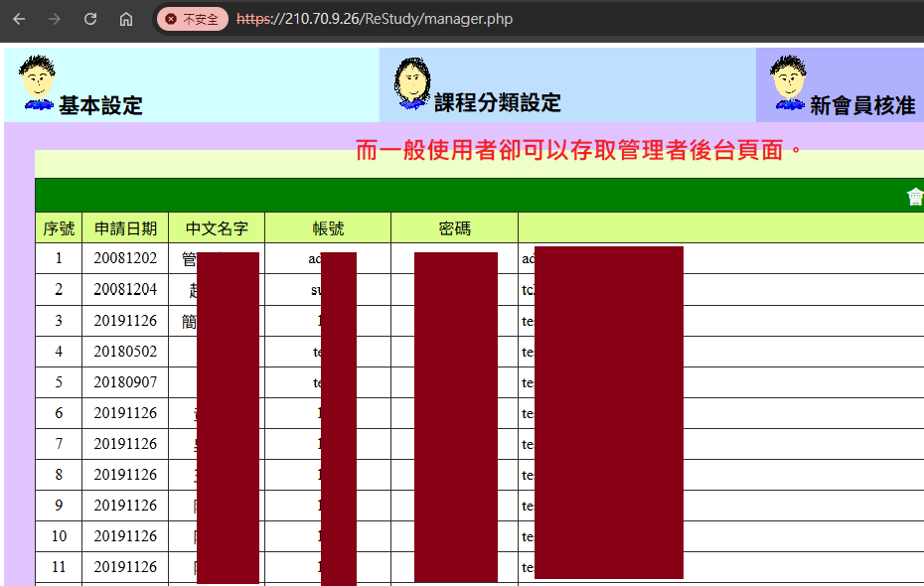This screenshot has width=924, height=586.
Task: Click the 序號 column header
Action: (x=59, y=228)
